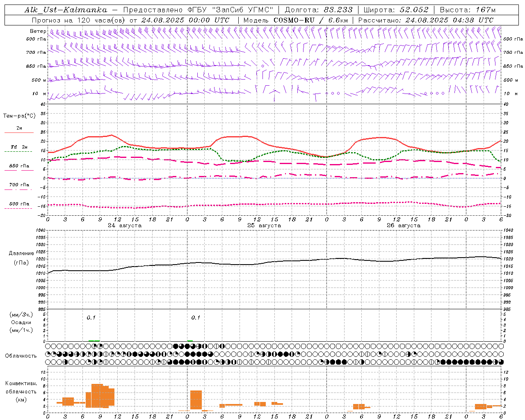
Task: Click the 850 гПа temperature legend label
Action: pos(19,166)
